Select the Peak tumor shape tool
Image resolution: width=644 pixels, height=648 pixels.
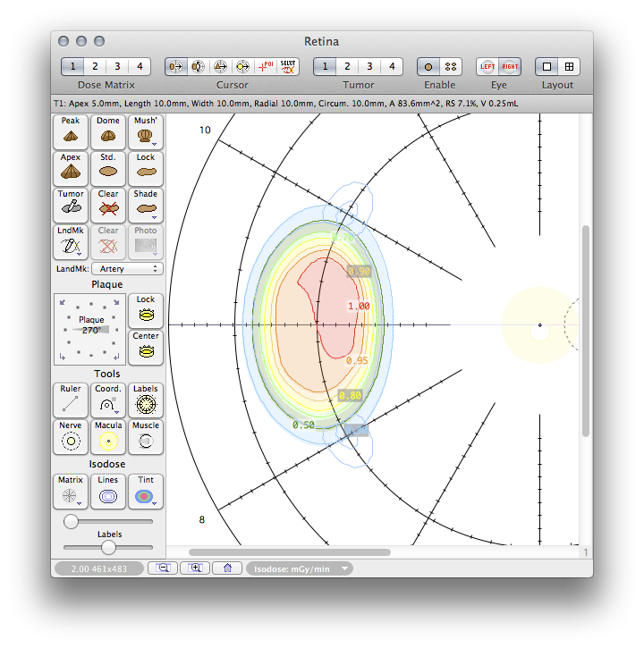(x=71, y=131)
